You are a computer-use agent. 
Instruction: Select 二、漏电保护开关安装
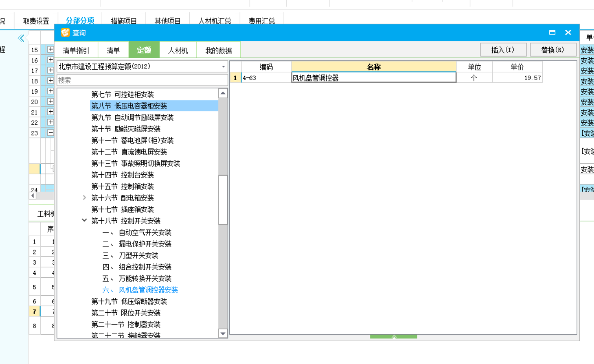[137, 244]
